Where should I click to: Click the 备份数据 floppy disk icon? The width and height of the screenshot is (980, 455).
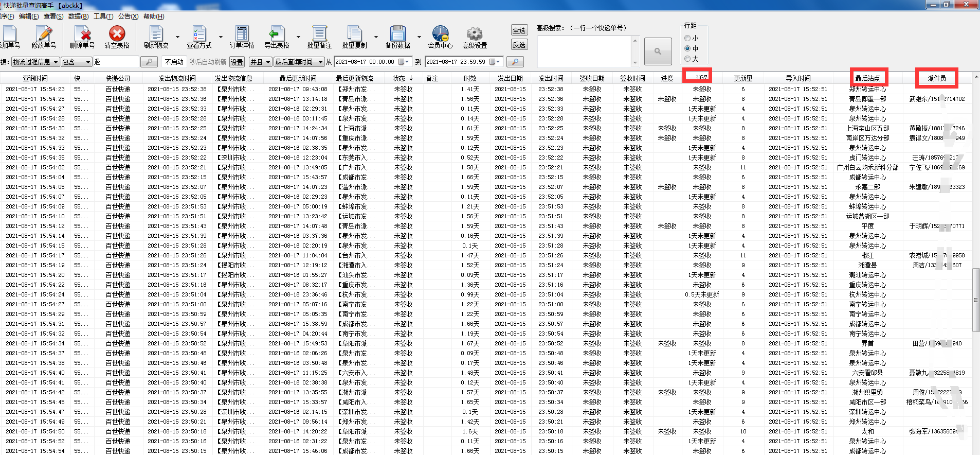(x=397, y=34)
